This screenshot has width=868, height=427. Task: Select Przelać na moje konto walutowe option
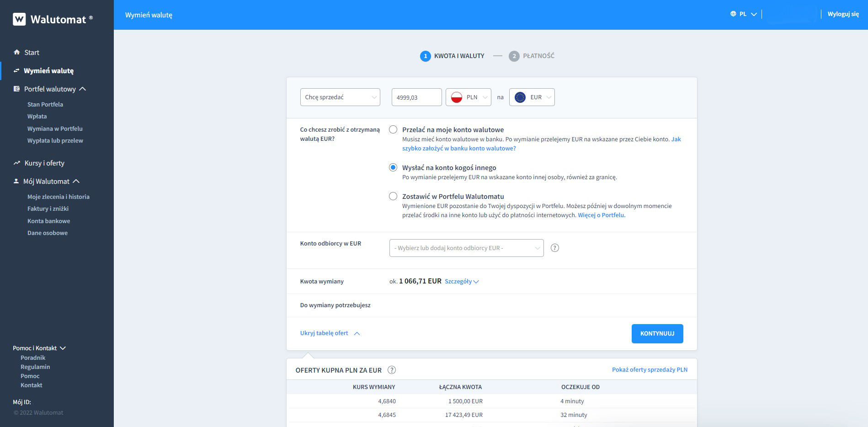(393, 129)
